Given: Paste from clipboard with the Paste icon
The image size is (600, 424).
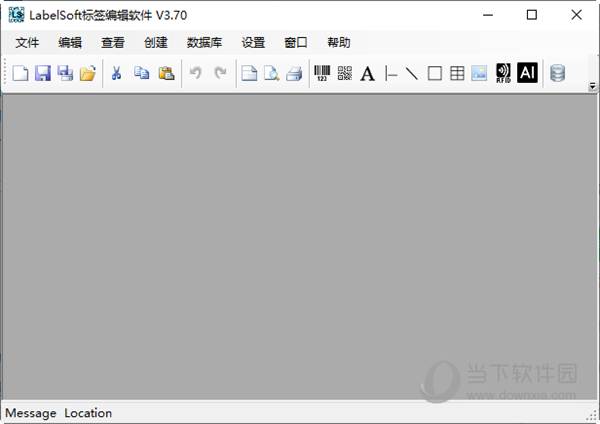Looking at the screenshot, I should pyautogui.click(x=166, y=73).
